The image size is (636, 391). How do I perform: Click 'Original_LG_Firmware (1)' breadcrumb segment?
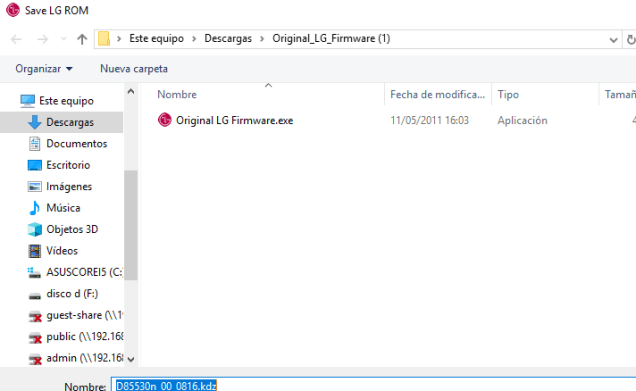coord(331,39)
